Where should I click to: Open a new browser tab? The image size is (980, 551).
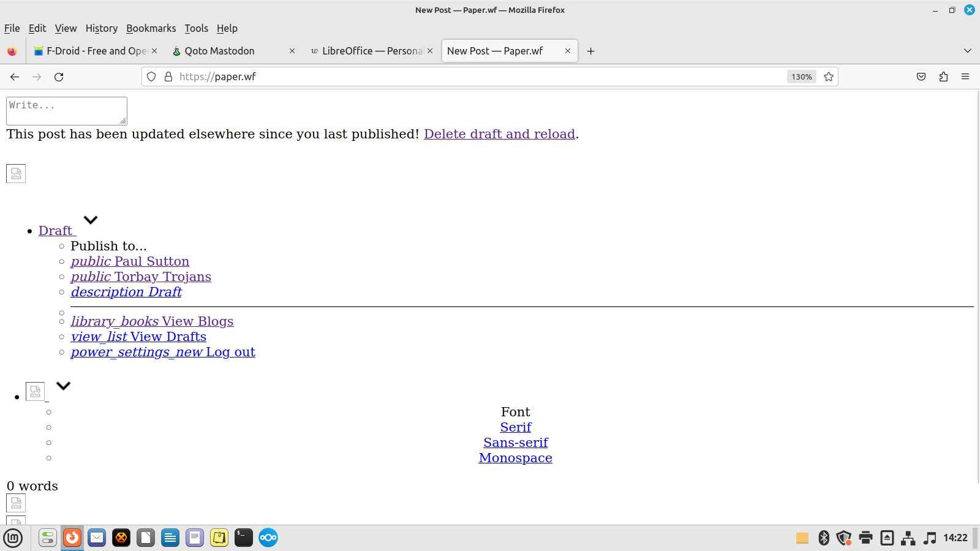point(590,51)
